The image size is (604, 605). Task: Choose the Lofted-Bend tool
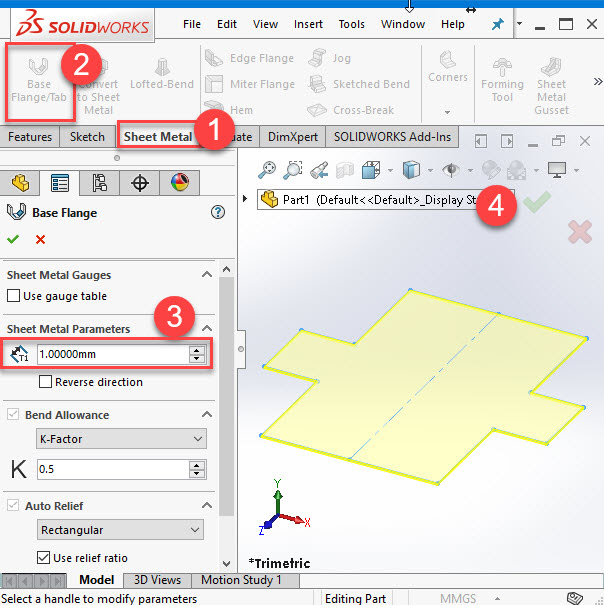tap(162, 73)
